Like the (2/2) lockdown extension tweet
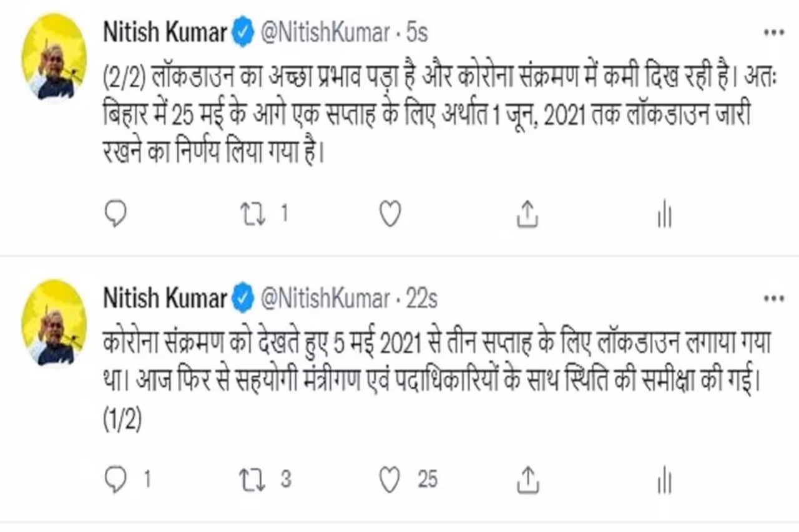This screenshot has height=532, width=799. 390,215
